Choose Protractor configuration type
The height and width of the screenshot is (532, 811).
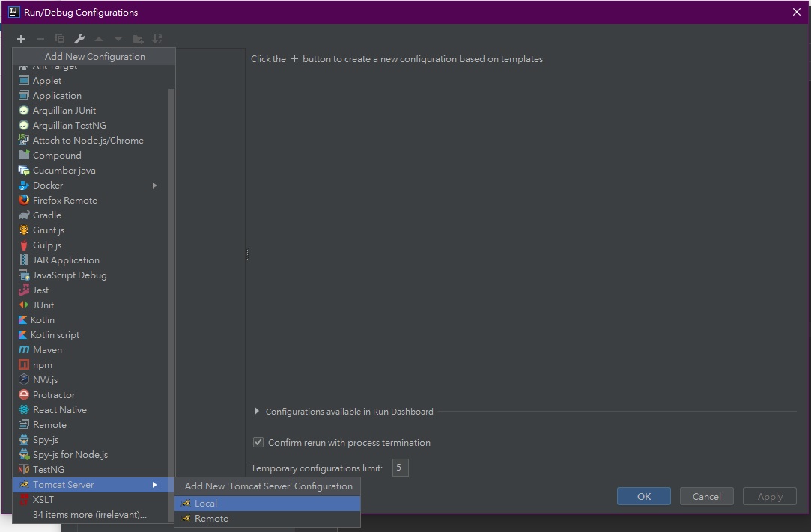91,394
